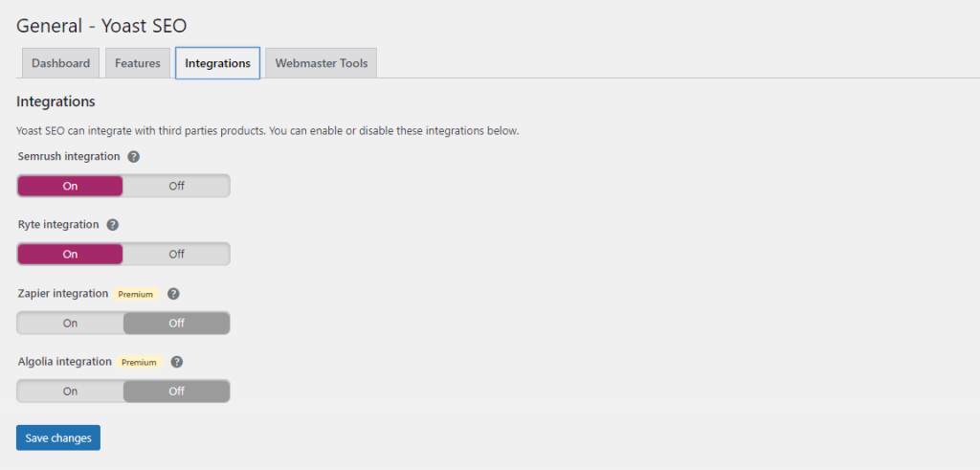980x470 pixels.
Task: Disable the Ryte integration
Action: coord(176,255)
